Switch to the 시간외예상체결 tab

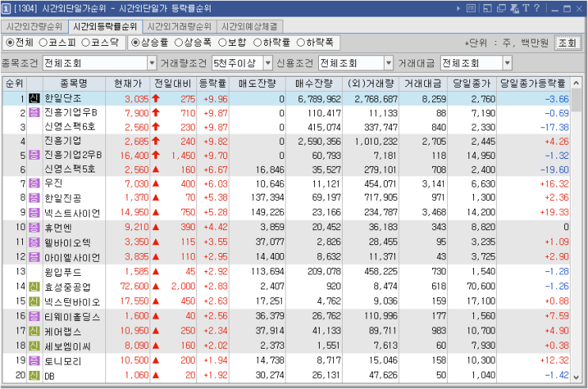(x=249, y=27)
